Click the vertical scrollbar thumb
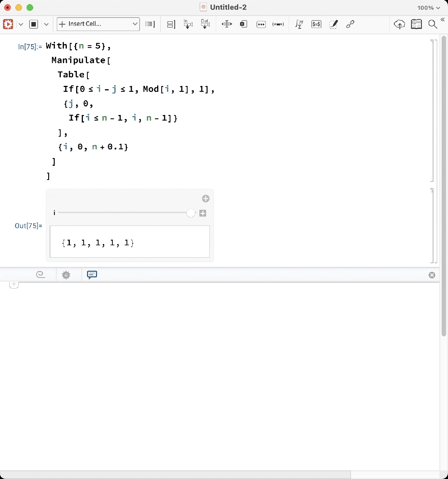 click(444, 186)
